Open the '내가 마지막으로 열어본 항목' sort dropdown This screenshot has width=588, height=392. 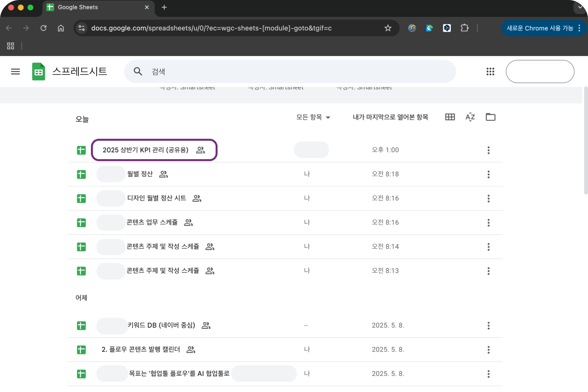390,117
